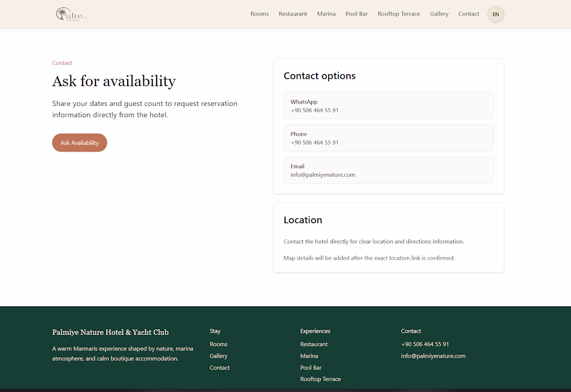Click the Ask Availability button
The image size is (571, 392).
pos(79,143)
